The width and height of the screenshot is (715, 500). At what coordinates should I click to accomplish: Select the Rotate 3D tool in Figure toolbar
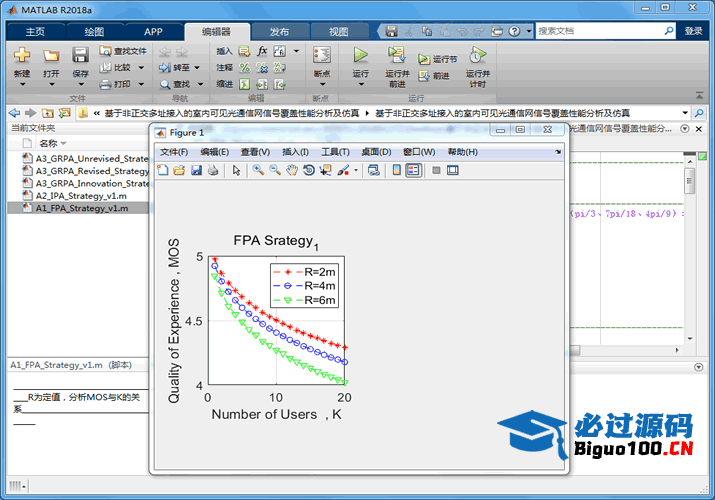pyautogui.click(x=309, y=171)
